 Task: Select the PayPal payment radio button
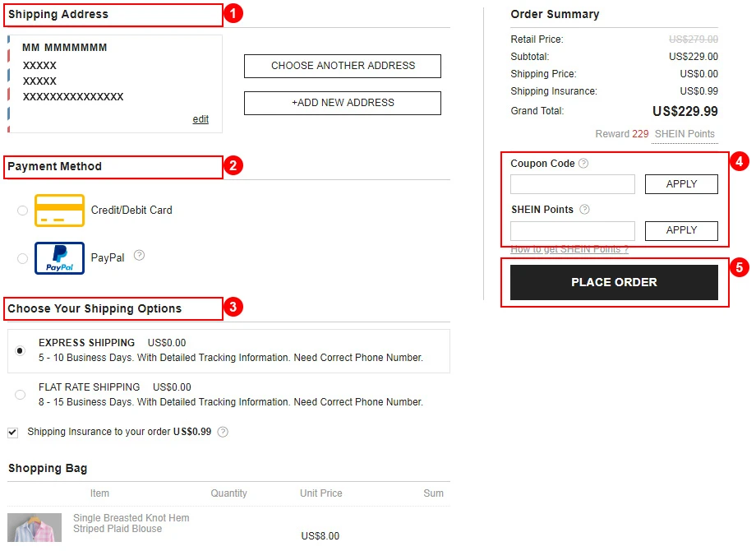pyautogui.click(x=22, y=257)
